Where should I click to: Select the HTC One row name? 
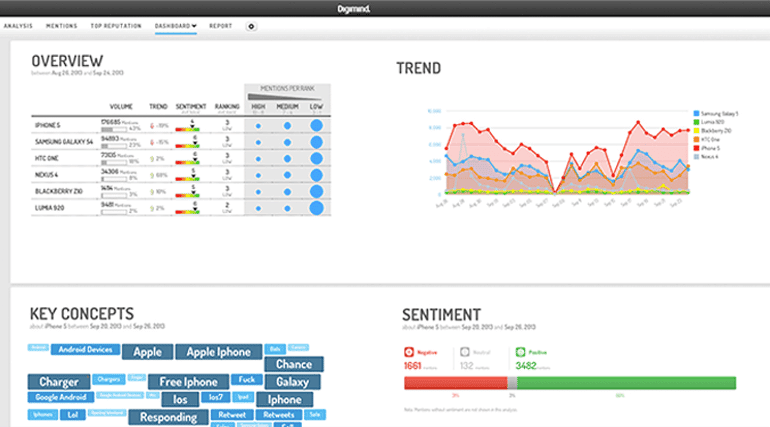[x=47, y=159]
